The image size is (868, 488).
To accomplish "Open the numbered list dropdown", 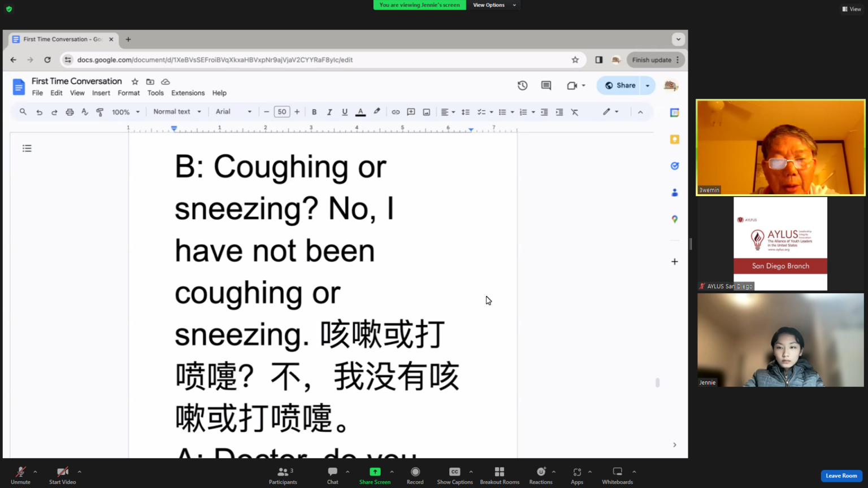I will click(527, 112).
